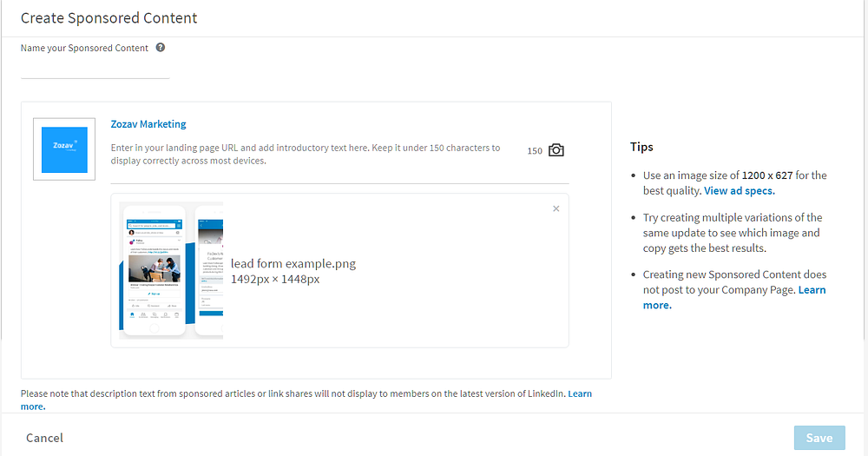
Task: Click the help icon beside Name your Sponsored Content
Action: tap(161, 48)
